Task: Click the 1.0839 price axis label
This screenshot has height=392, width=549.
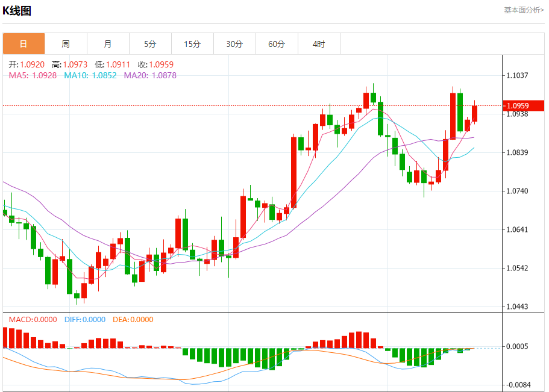Action: 518,152
